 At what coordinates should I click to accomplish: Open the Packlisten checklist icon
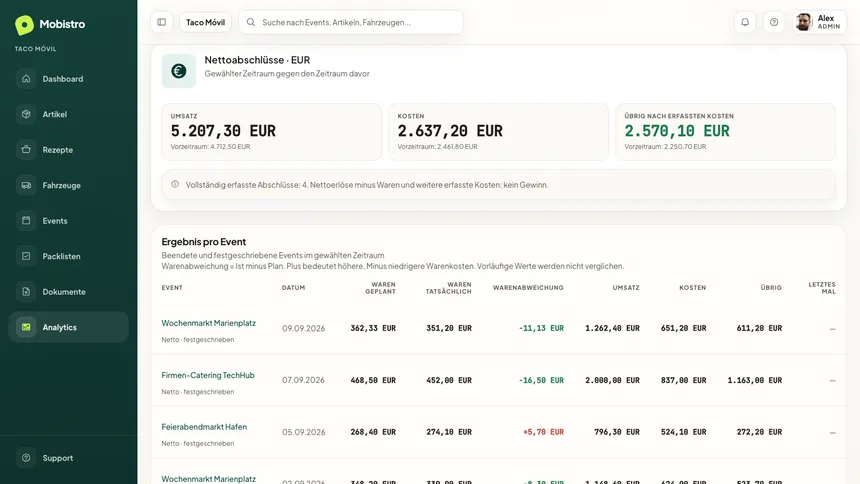pyautogui.click(x=26, y=256)
